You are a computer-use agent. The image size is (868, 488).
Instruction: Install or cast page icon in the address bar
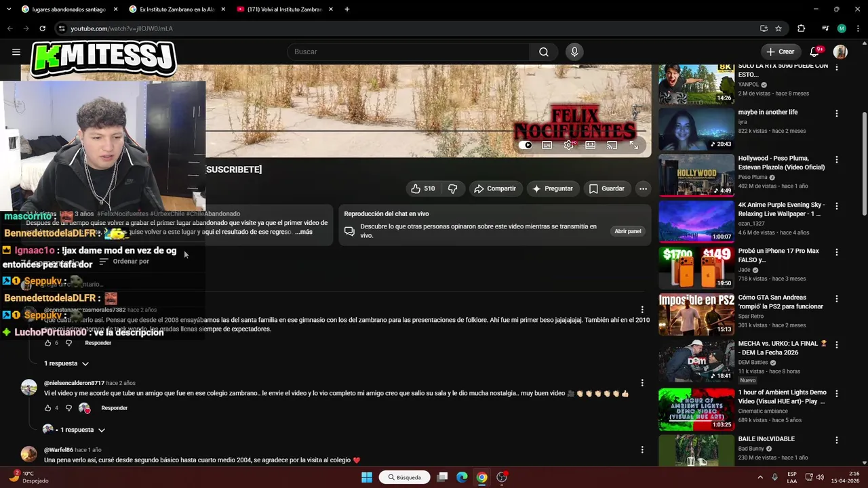(x=764, y=28)
